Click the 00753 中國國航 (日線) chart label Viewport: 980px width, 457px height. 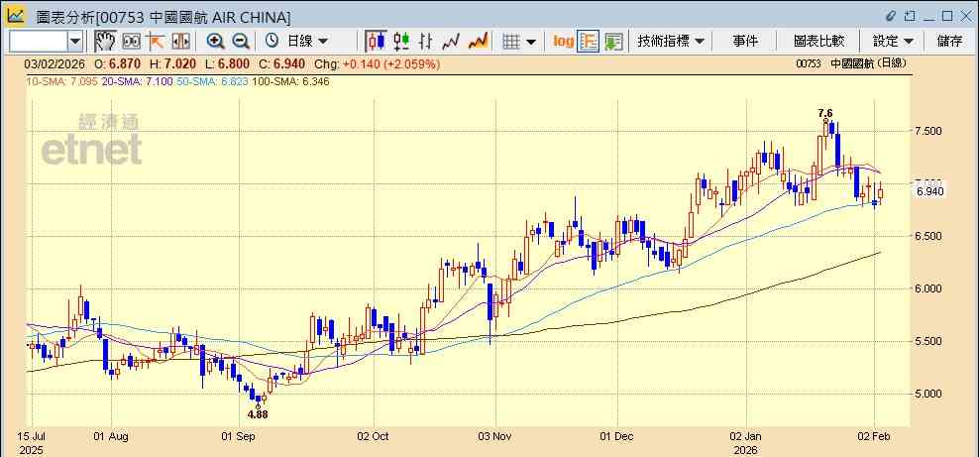[x=851, y=63]
